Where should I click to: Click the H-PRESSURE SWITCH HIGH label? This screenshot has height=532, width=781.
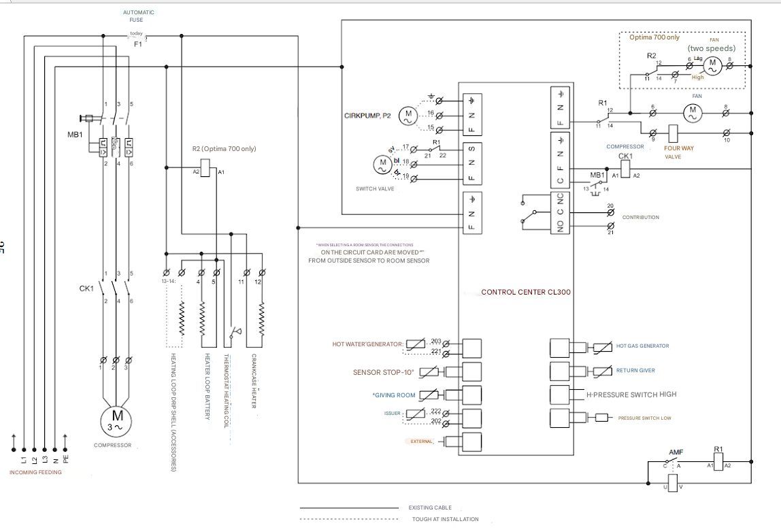[x=631, y=395]
